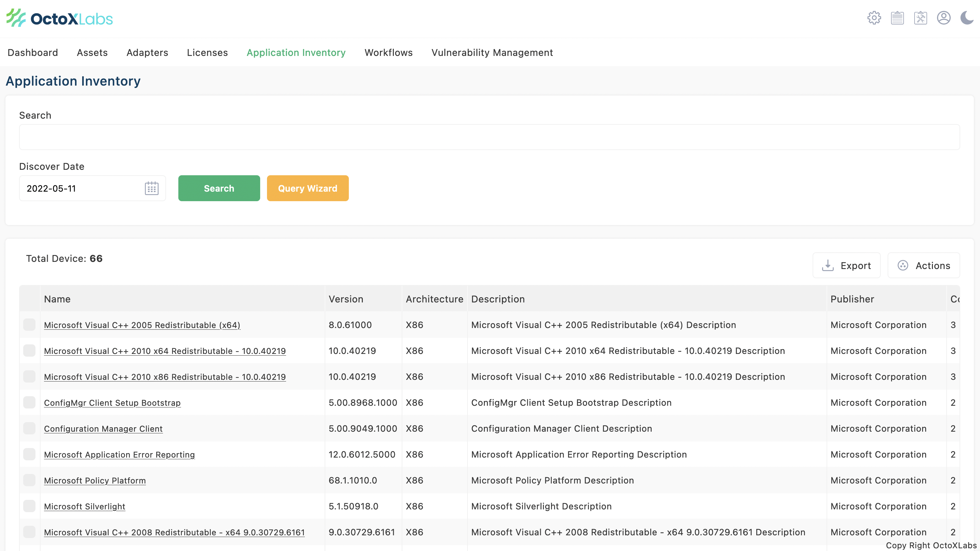Check Microsoft Silverlight row

tap(29, 506)
